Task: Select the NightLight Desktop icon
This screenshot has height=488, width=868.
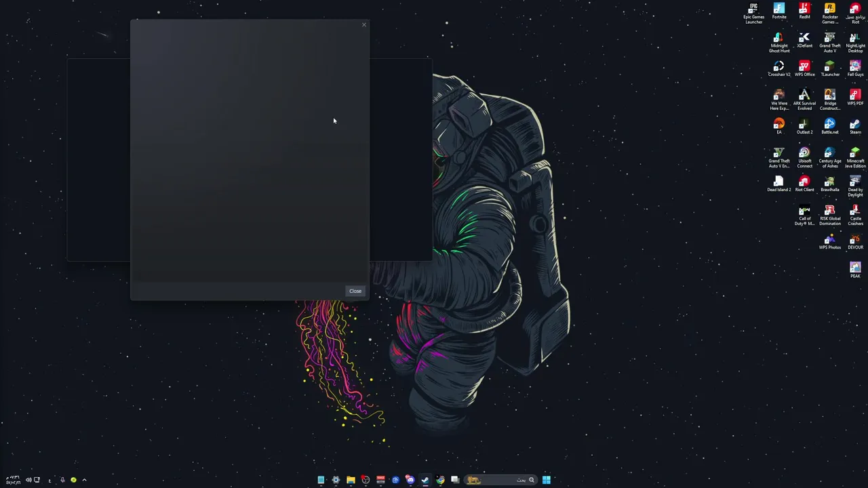Action: (855, 43)
